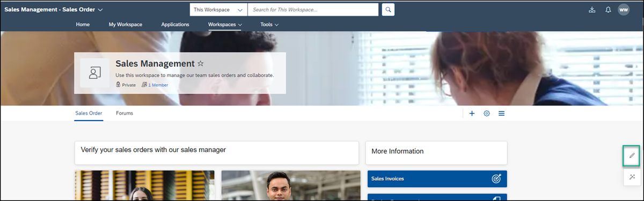Screen dimensions: 644x201
Task: Click the workspace avatar placeholder icon
Action: (x=95, y=73)
